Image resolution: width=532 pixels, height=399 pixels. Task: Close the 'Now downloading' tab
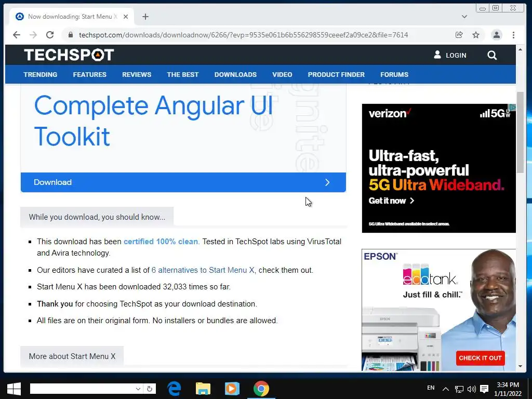tap(126, 17)
